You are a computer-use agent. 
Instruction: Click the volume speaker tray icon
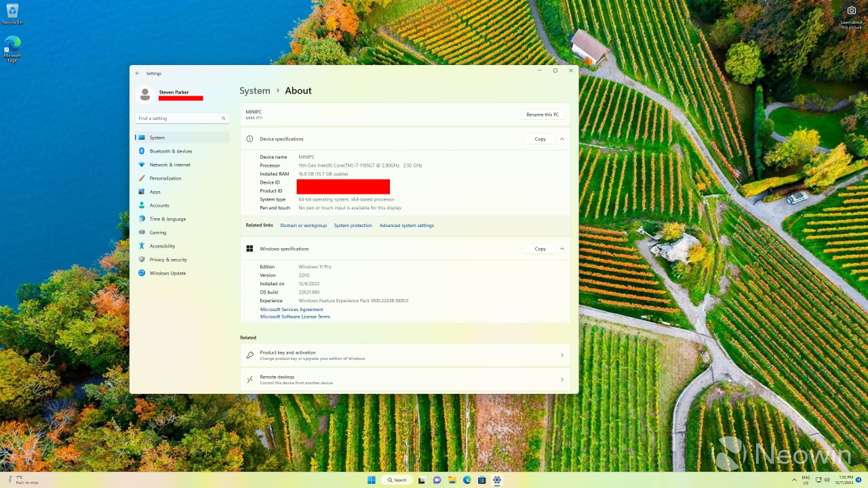827,480
